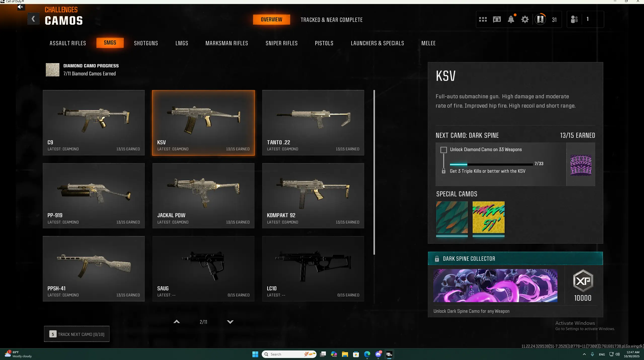
Task: Click the lock next to Triple Kills challenge
Action: 443,171
